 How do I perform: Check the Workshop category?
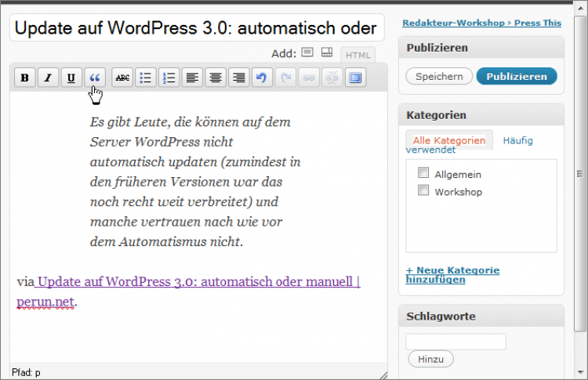[x=424, y=191]
